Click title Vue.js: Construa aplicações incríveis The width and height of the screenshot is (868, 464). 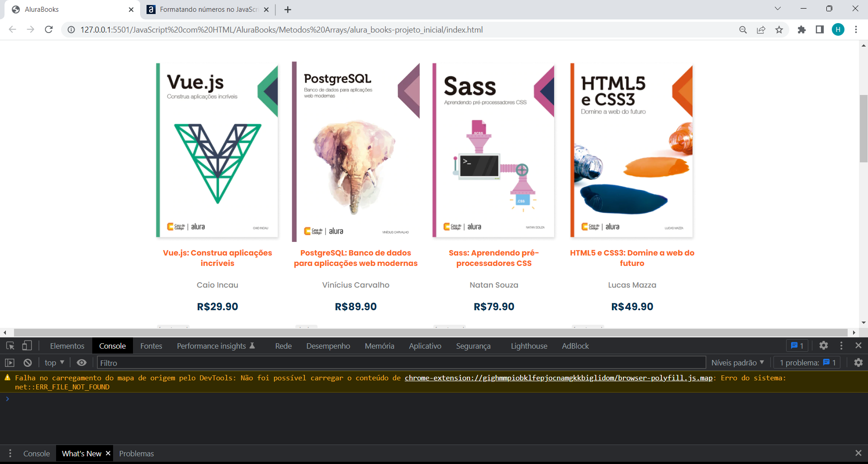point(218,258)
